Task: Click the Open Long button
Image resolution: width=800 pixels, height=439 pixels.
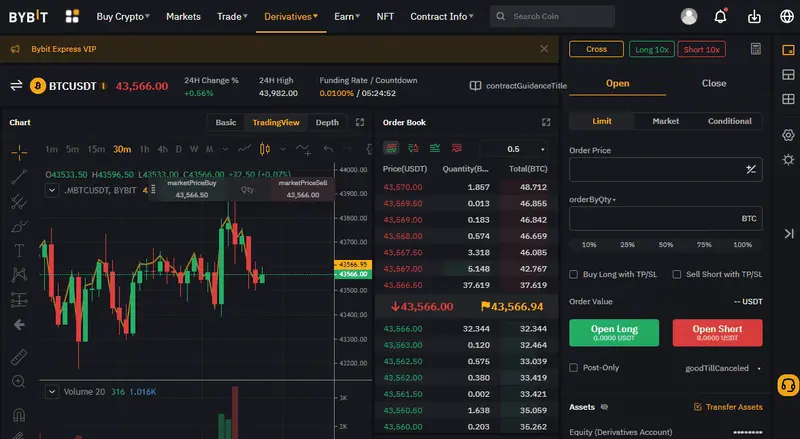Action: click(x=613, y=332)
